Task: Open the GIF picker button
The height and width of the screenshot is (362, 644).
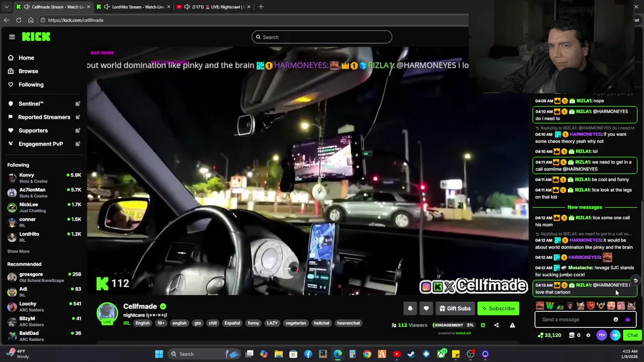Action: (x=615, y=335)
